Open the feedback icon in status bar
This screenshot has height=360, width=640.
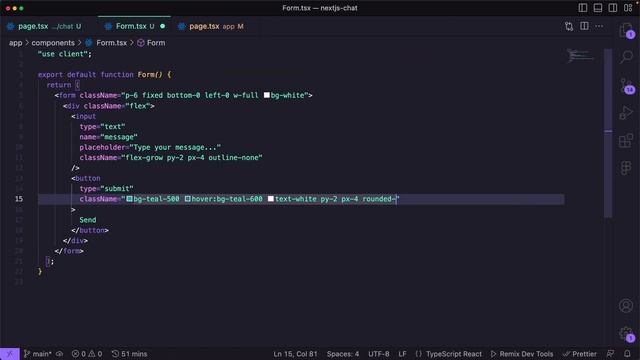610,354
